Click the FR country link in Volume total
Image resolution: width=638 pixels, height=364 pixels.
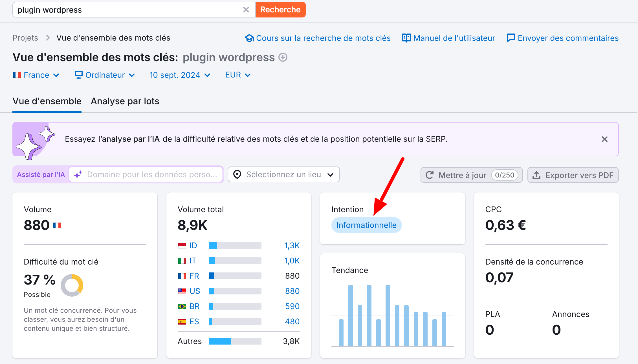point(194,276)
